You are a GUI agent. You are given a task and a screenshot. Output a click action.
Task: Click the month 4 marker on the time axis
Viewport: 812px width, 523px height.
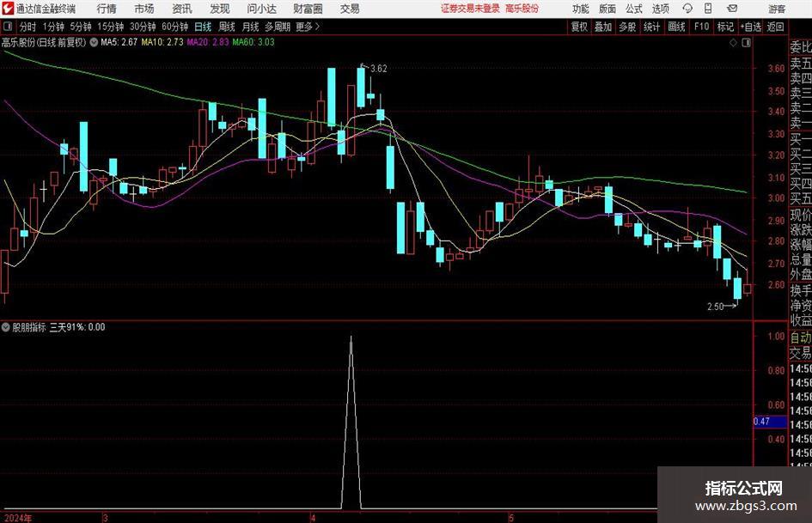[313, 518]
